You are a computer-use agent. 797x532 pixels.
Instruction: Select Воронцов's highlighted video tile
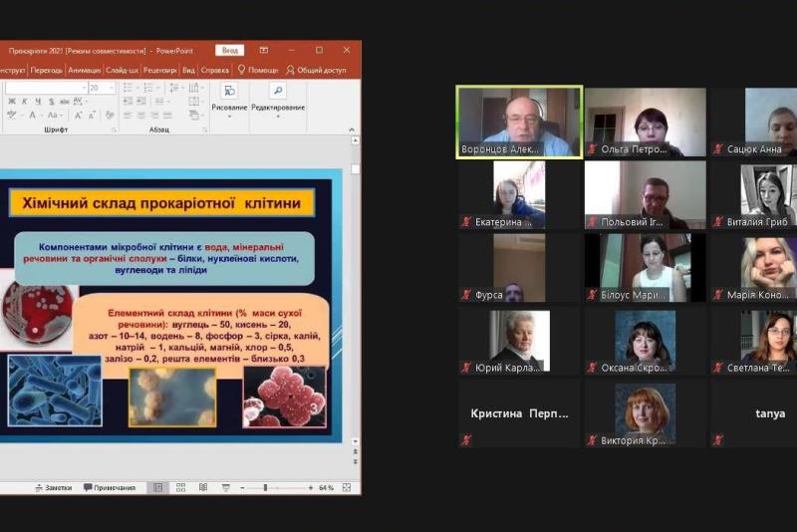[x=519, y=122]
